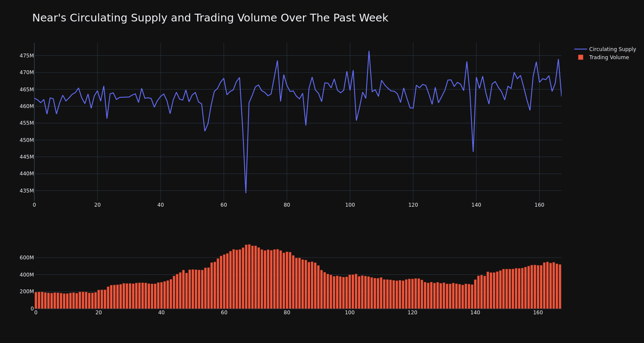644x343 pixels.
Task: Click x-axis label 140 on volume chart
Action: [475, 313]
